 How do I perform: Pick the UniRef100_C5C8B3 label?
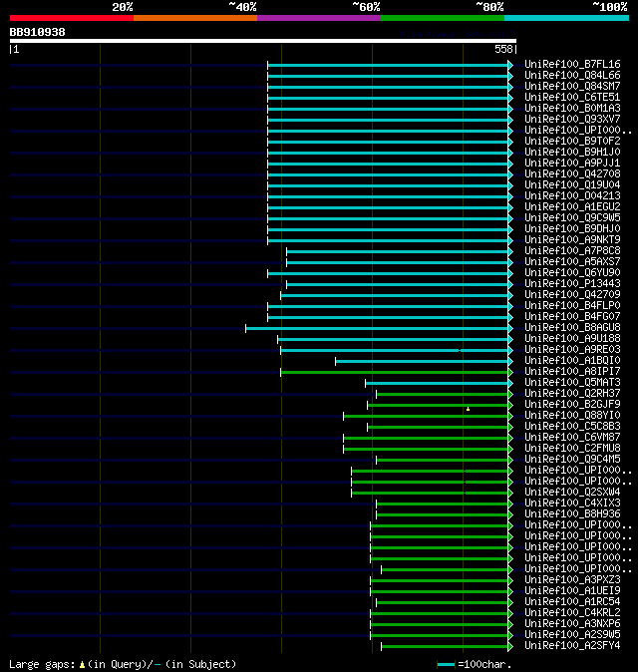point(572,427)
